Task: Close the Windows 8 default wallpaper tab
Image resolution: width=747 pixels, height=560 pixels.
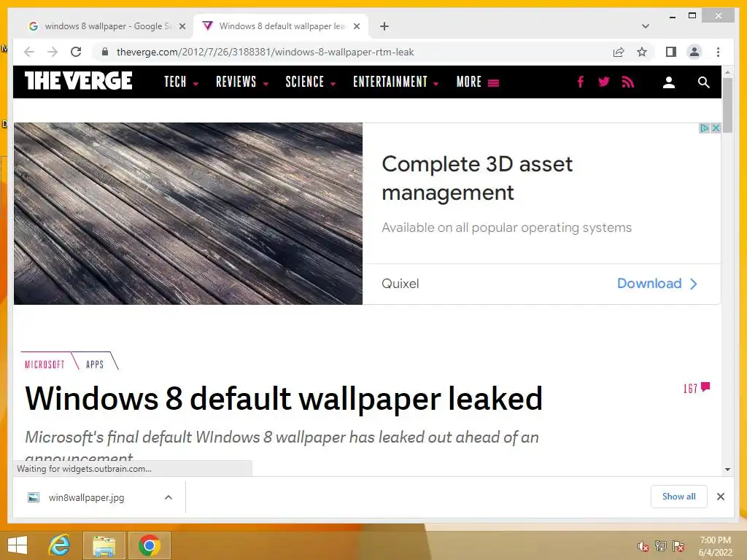Action: [x=356, y=26]
